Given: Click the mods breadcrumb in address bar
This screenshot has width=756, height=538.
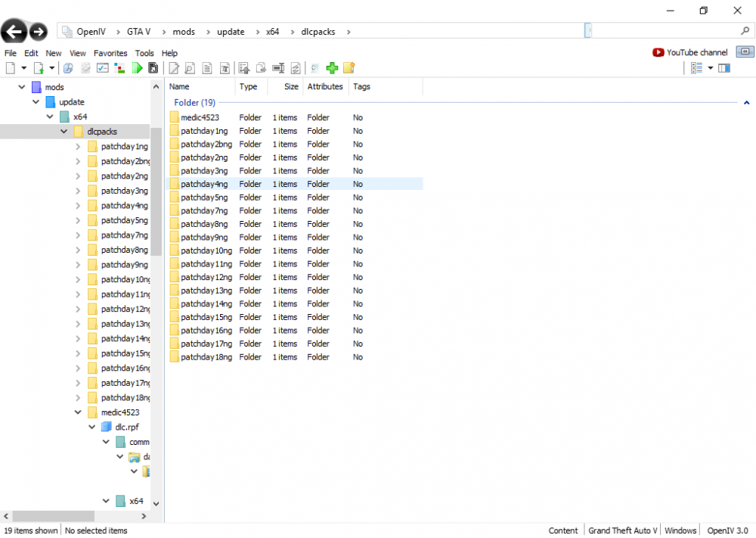Looking at the screenshot, I should [184, 32].
